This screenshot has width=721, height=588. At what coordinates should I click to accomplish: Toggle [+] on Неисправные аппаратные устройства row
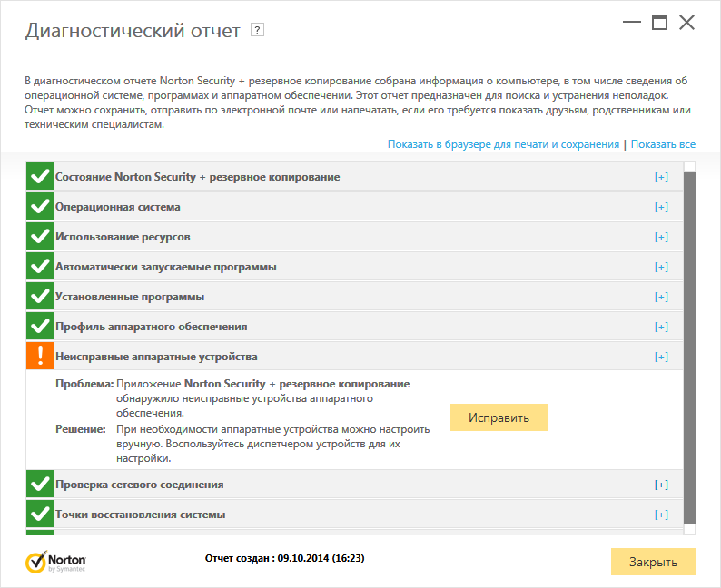(661, 357)
